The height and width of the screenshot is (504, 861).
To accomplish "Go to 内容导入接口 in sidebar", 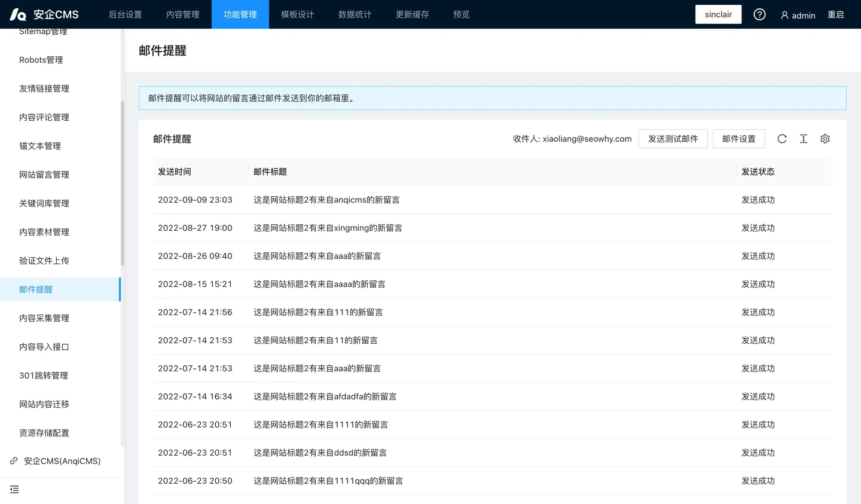I will (60, 347).
